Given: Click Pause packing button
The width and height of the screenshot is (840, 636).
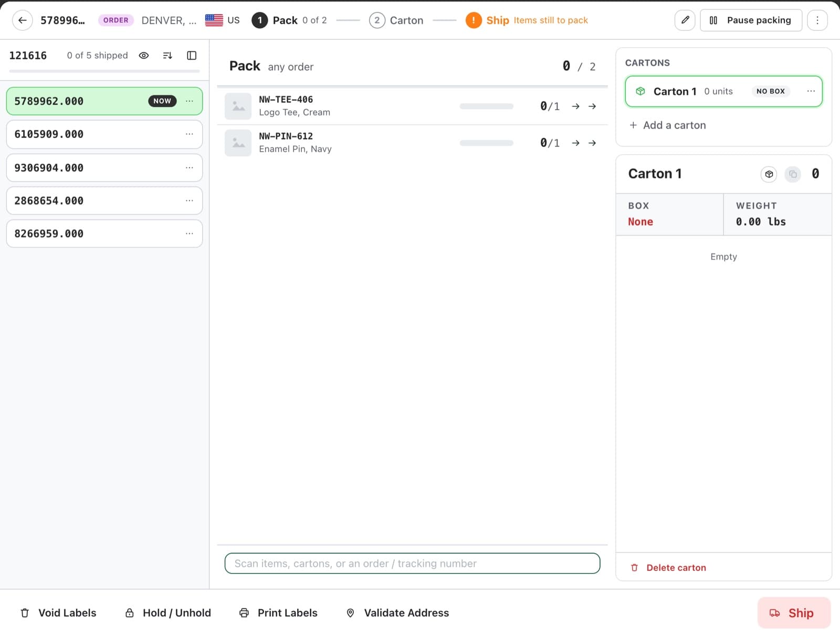Looking at the screenshot, I should (751, 20).
